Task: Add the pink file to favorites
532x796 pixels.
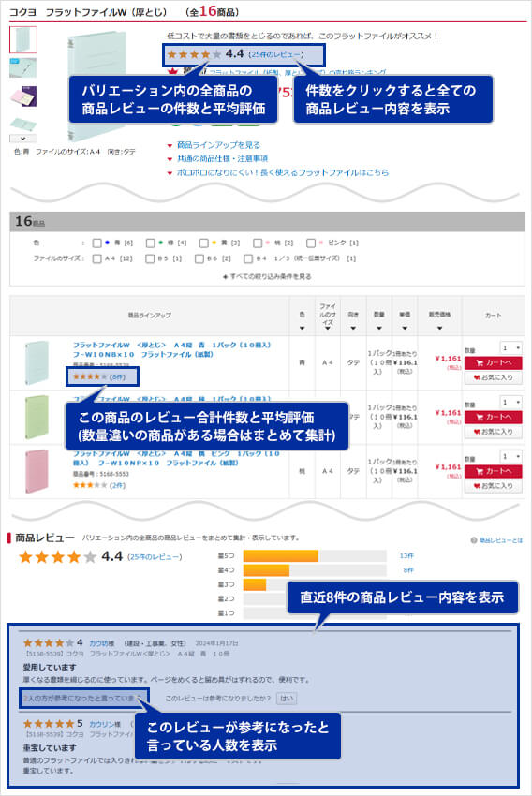Action: pyautogui.click(x=493, y=486)
